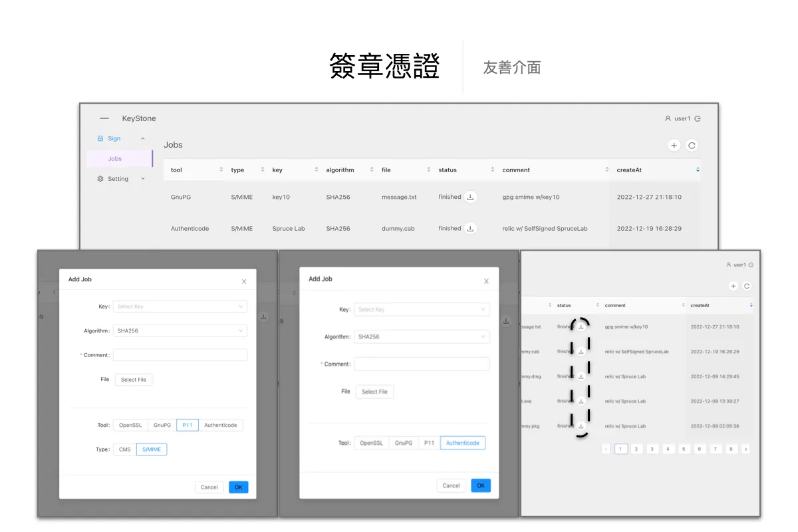Collapse the Sign menu section

[142, 138]
